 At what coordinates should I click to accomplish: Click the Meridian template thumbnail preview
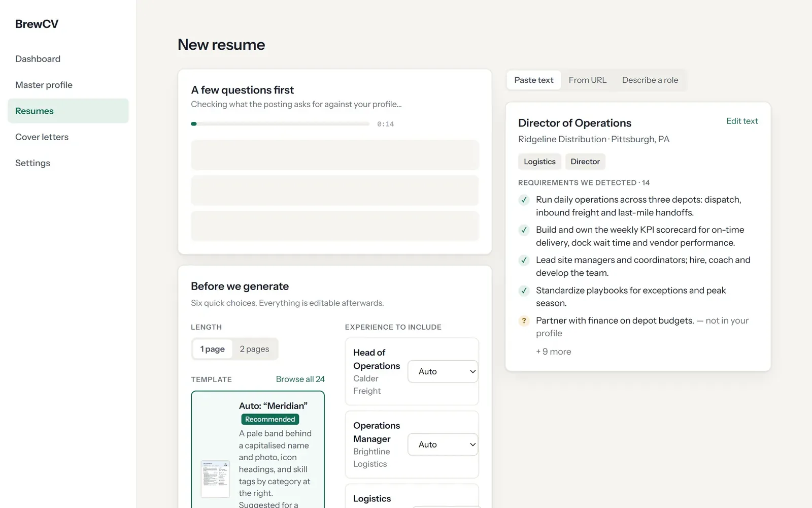pos(215,479)
